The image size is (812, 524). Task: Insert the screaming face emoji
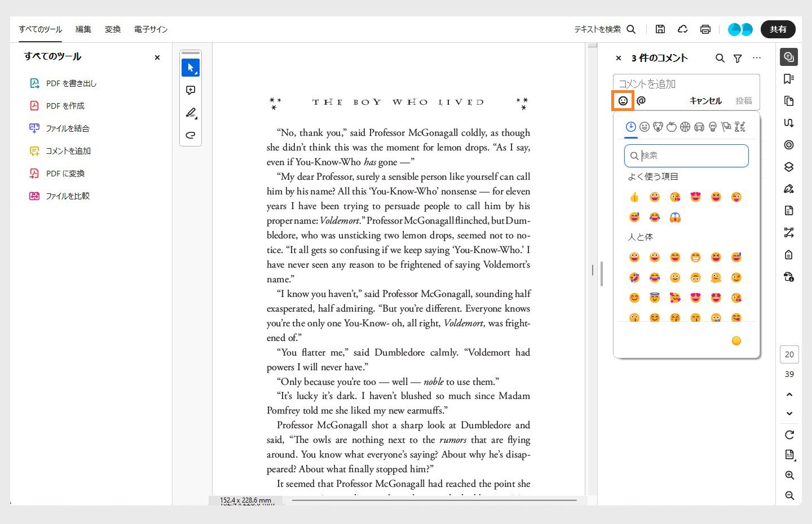[x=675, y=217]
